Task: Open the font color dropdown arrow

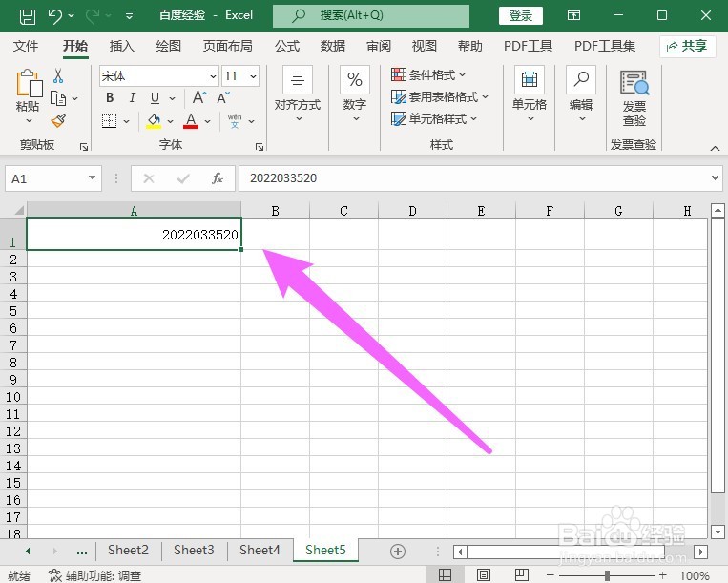Action: [x=208, y=121]
